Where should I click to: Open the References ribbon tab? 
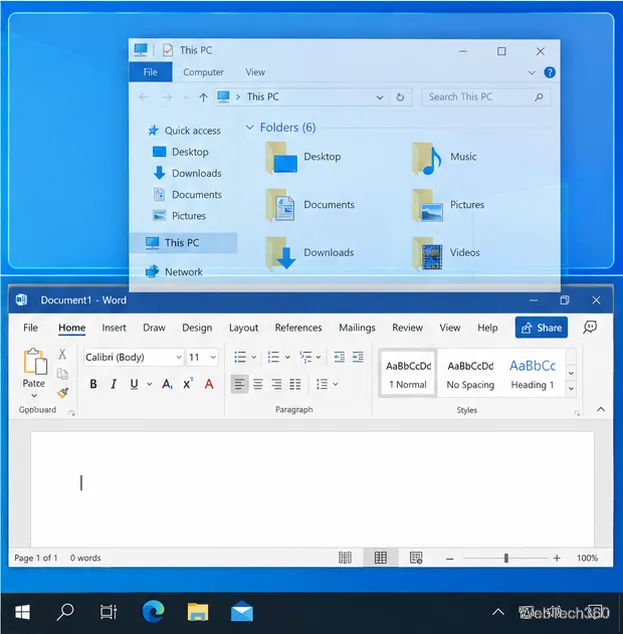tap(298, 328)
